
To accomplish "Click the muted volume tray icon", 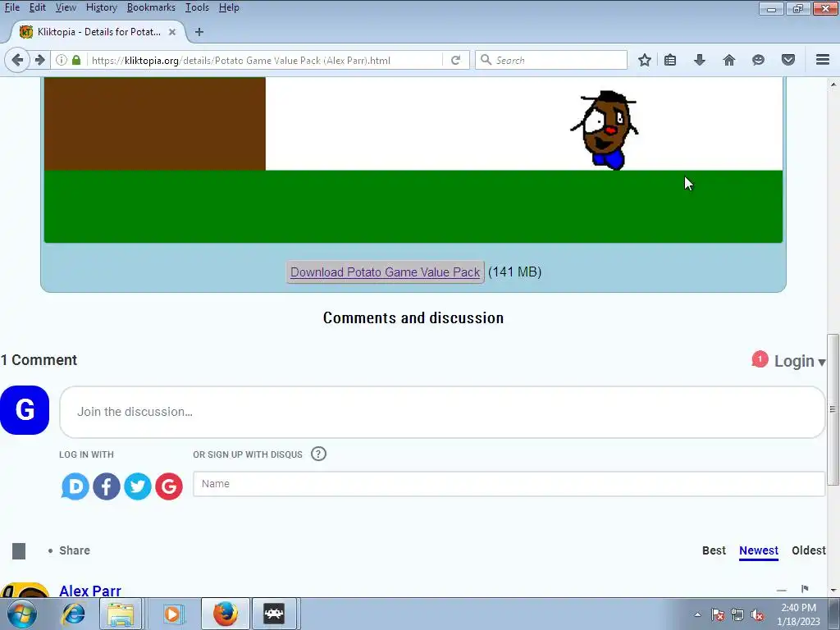I will click(x=757, y=614).
